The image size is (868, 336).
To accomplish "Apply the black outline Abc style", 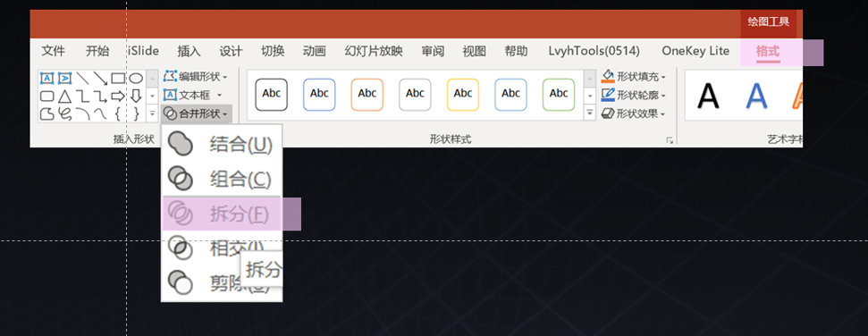I will pos(271,95).
